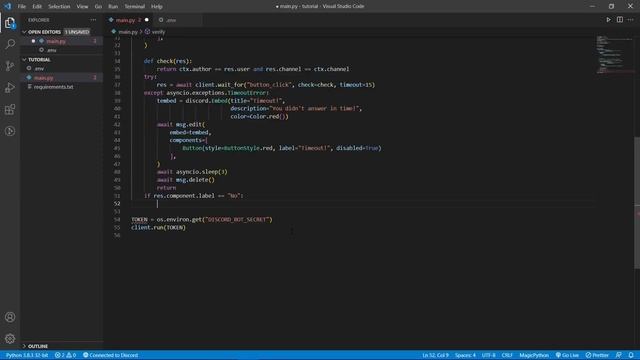Open .env in the TUTORIAL folder
The width and height of the screenshot is (640, 360).
[40, 69]
